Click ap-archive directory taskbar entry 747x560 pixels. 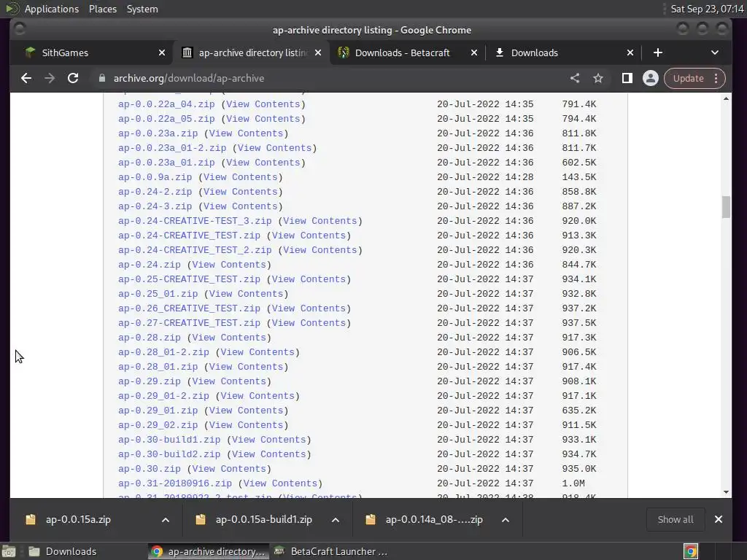coord(208,551)
